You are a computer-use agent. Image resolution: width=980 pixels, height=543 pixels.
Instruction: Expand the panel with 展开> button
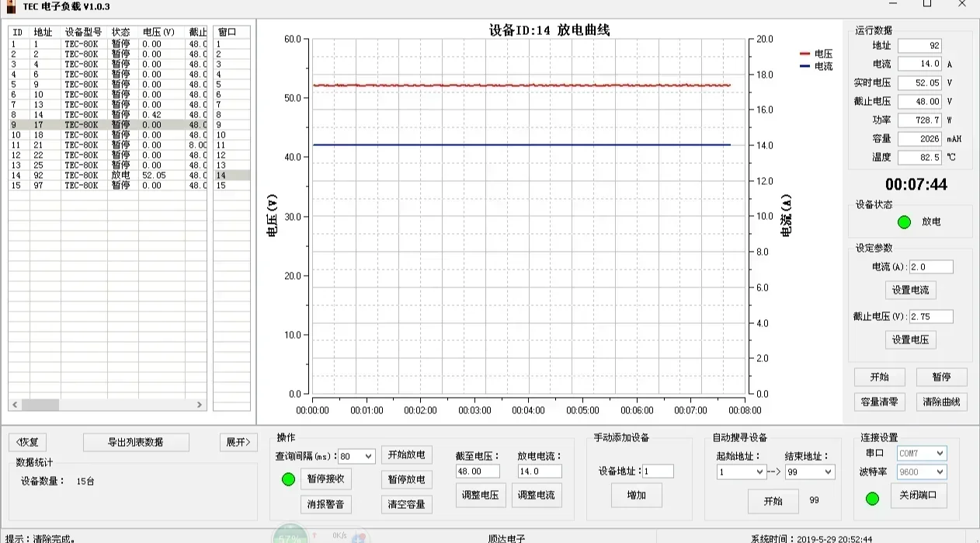point(238,442)
